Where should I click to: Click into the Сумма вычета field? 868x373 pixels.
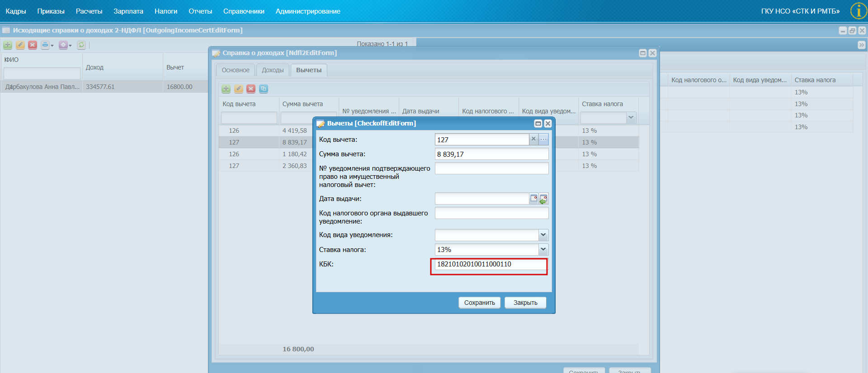(x=492, y=154)
